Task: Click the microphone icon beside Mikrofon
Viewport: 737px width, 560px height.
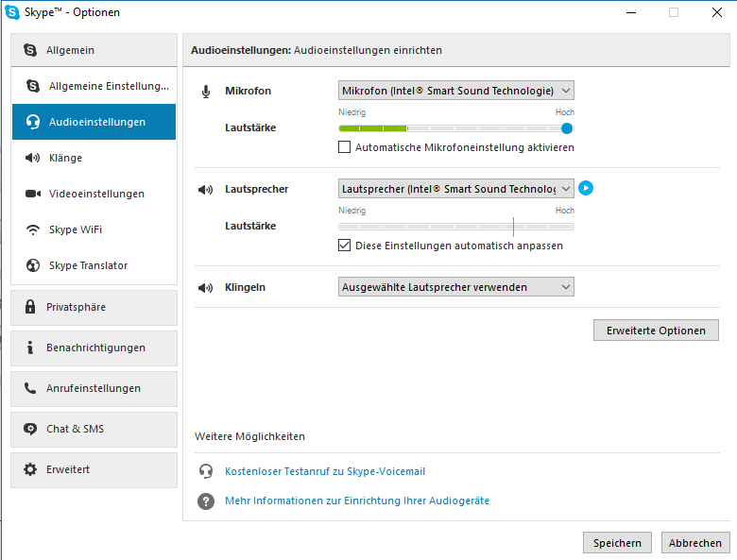Action: click(x=206, y=92)
